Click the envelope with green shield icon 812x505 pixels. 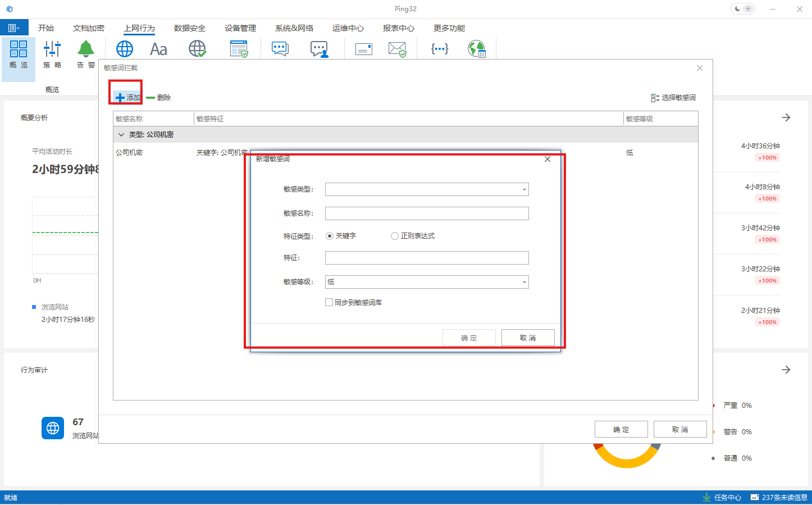(397, 49)
